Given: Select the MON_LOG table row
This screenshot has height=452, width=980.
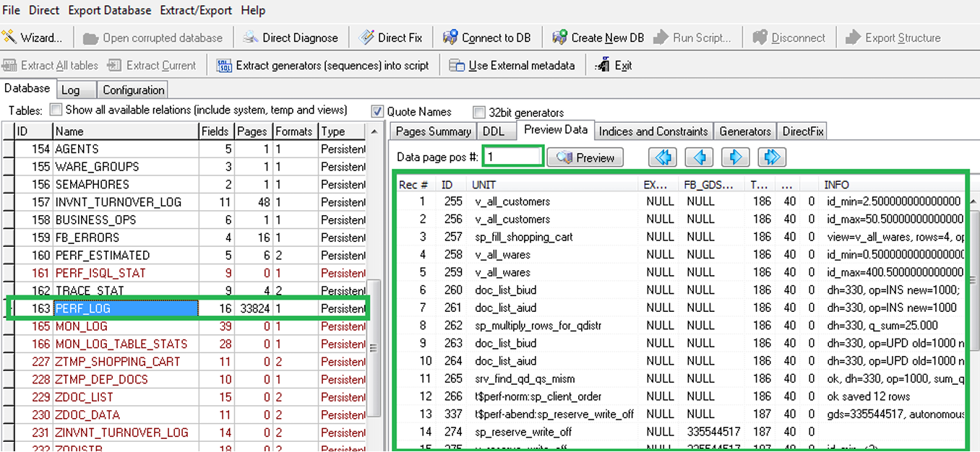Looking at the screenshot, I should coord(81,326).
